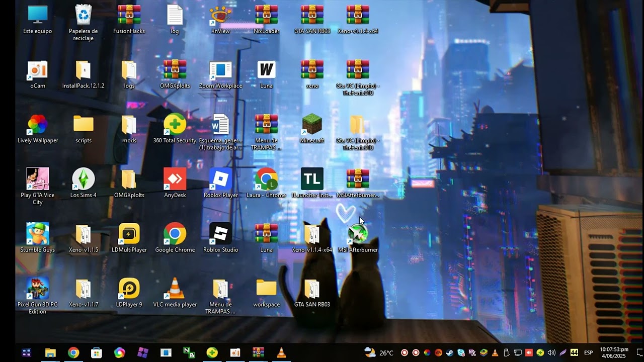The height and width of the screenshot is (362, 644).
Task: Launch Los Sims 4
Action: (x=84, y=183)
